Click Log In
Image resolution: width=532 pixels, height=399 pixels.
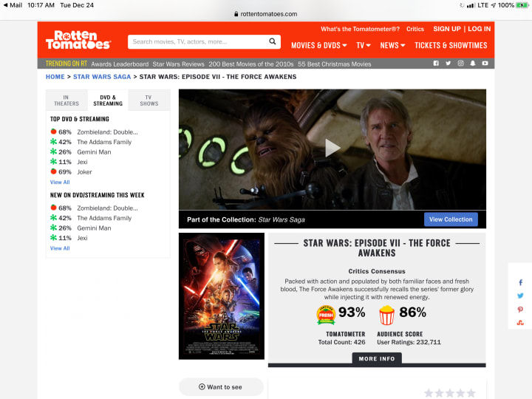(x=479, y=29)
